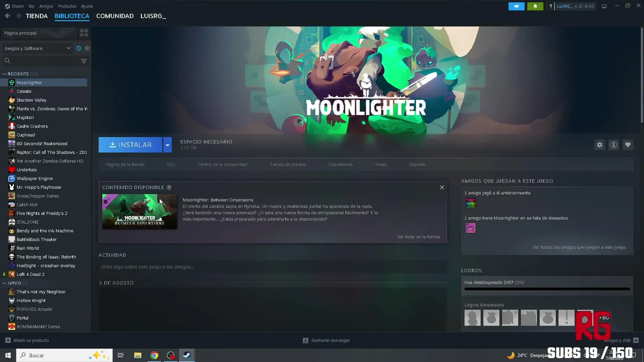Click the Undertale heart icon in sidebar
This screenshot has width=644, height=362.
[12, 170]
